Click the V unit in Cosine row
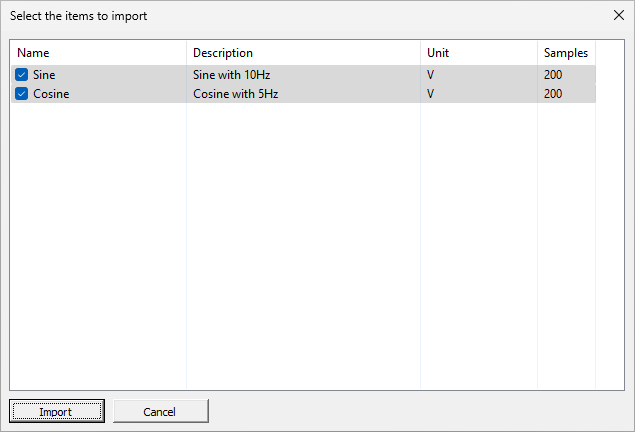The width and height of the screenshot is (635, 432). tap(431, 94)
